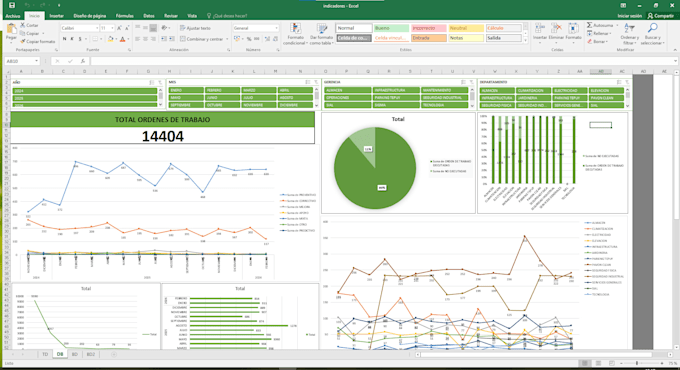Toggle the ENERO month slicer item
Screen dimensions: 680x370
point(186,90)
